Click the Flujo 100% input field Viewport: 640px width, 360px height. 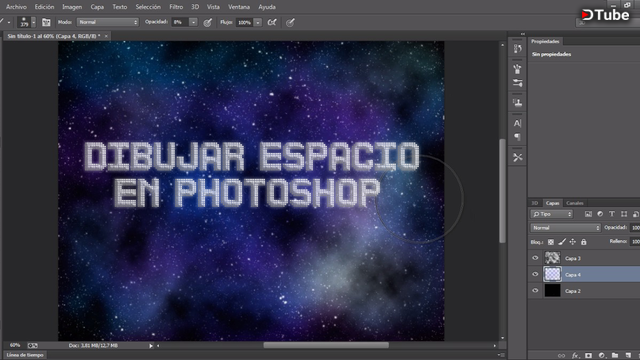click(x=244, y=22)
